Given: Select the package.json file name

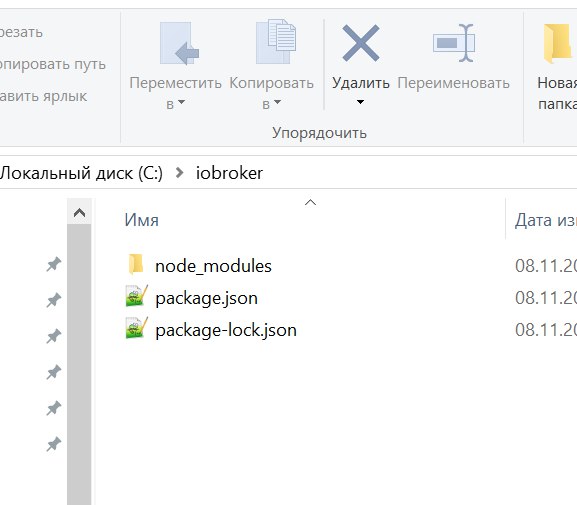Looking at the screenshot, I should click(x=206, y=298).
